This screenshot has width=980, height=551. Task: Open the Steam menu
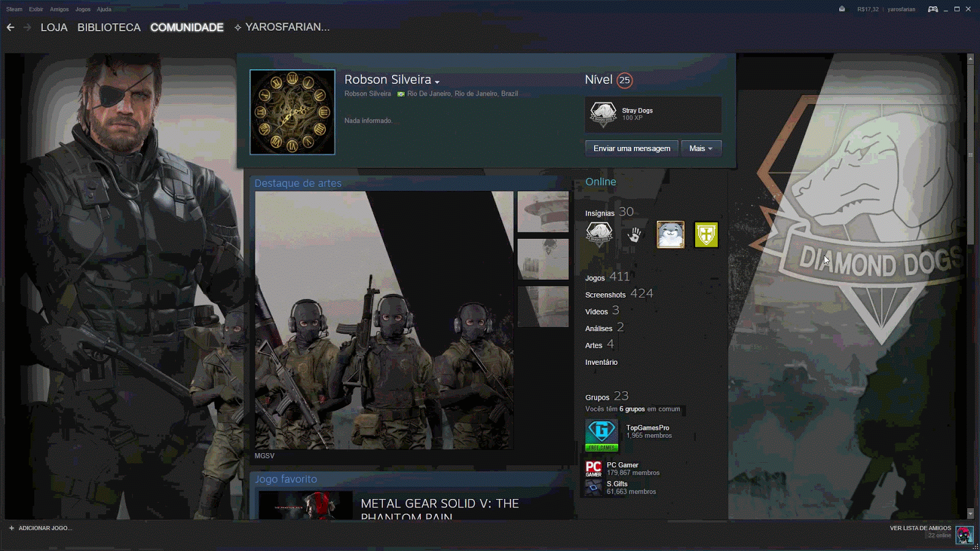(14, 9)
